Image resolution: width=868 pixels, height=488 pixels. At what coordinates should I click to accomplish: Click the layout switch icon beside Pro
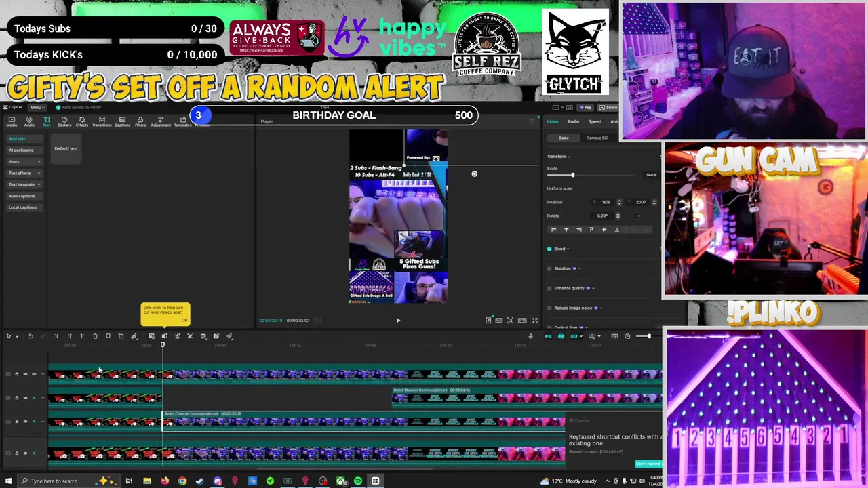(x=555, y=108)
